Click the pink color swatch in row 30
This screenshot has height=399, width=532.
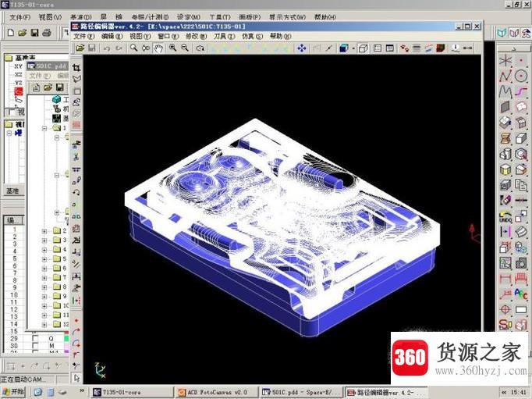click(x=66, y=346)
